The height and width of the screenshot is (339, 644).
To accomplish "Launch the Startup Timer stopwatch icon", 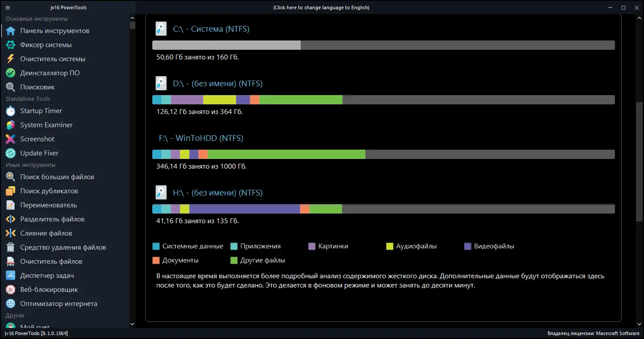I will [11, 111].
